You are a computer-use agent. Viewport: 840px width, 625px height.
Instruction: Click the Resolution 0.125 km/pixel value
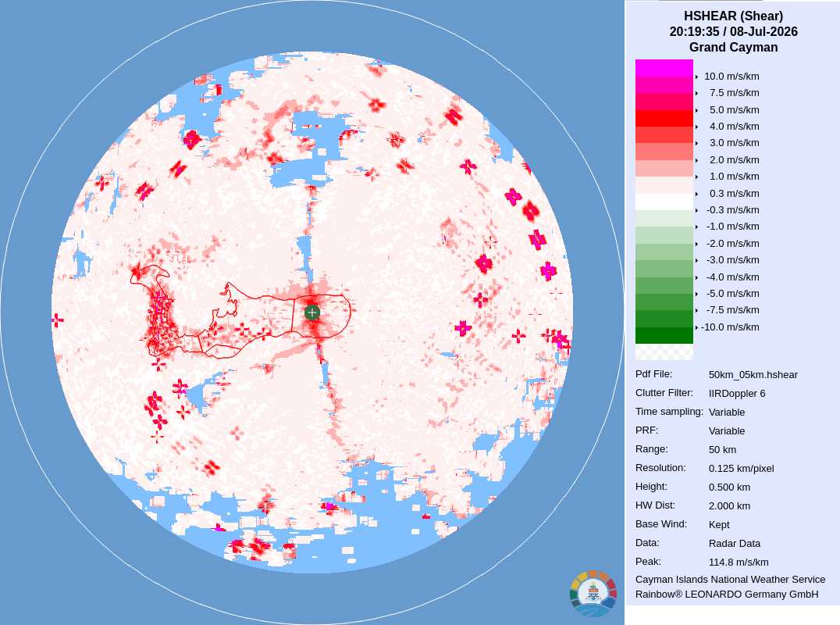point(741,469)
